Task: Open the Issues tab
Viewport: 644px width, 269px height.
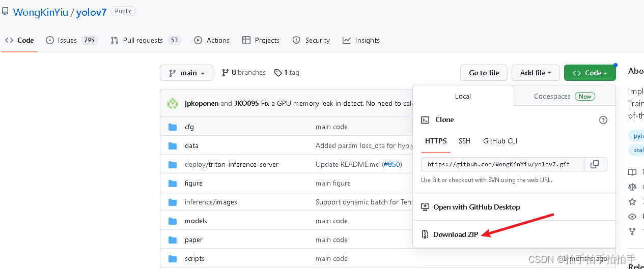Action: (x=71, y=40)
